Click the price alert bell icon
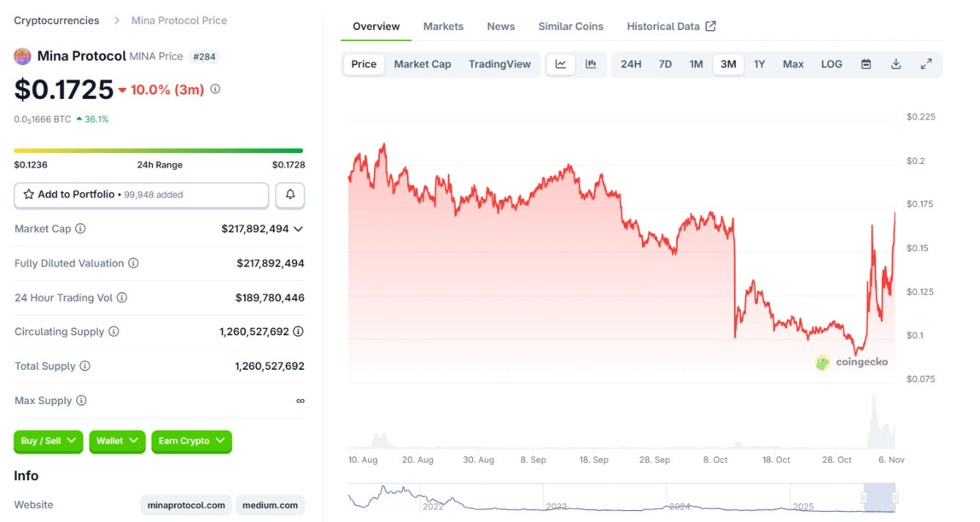 pos(291,195)
